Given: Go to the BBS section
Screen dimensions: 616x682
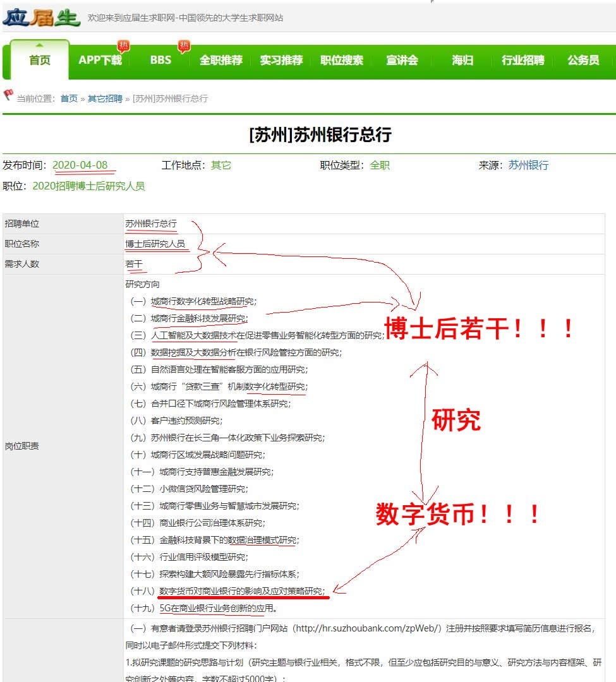Looking at the screenshot, I should pos(160,60).
